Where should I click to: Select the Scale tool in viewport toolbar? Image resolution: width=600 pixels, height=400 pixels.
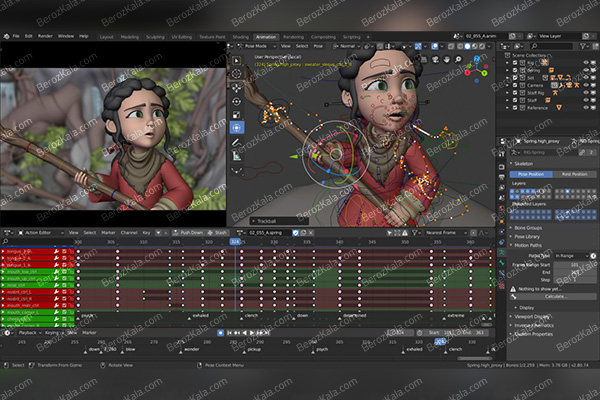pos(236,114)
